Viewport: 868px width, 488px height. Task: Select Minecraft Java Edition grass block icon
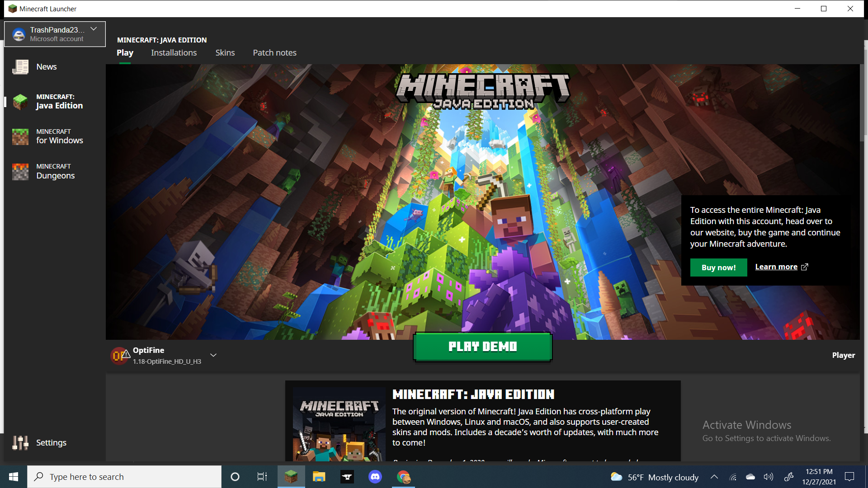20,102
